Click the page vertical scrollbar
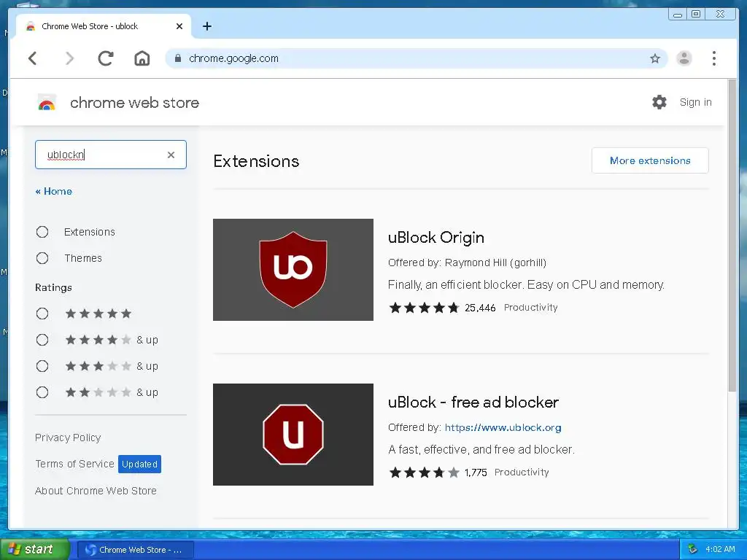This screenshot has width=747, height=560. click(732, 236)
